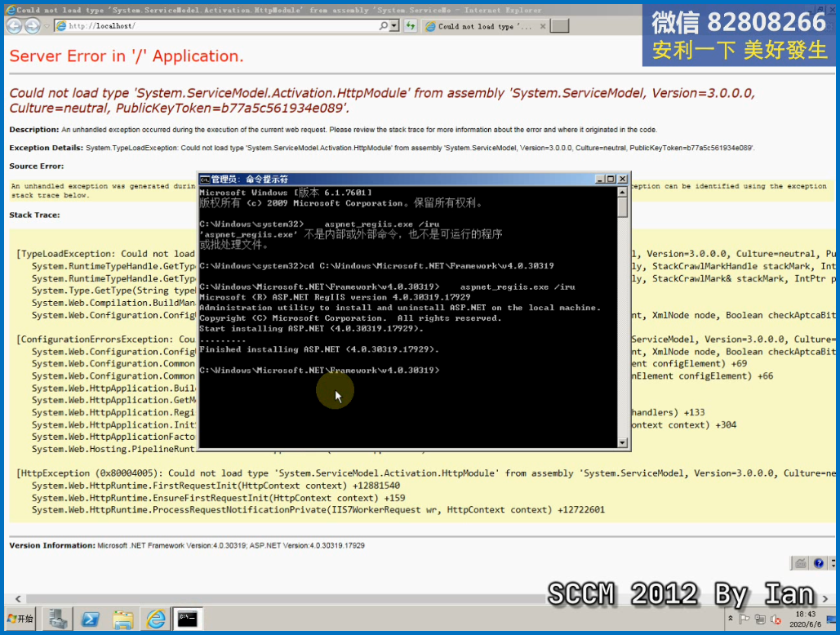The width and height of the screenshot is (840, 635).
Task: Click the EnsureFirstRequestInit stack trace line
Action: [x=218, y=499]
